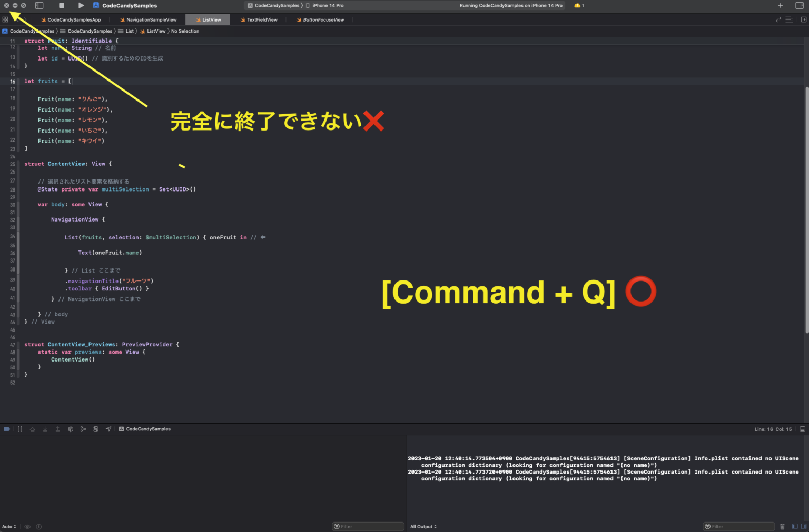
Task: Click the simulate location icon
Action: [x=108, y=429]
